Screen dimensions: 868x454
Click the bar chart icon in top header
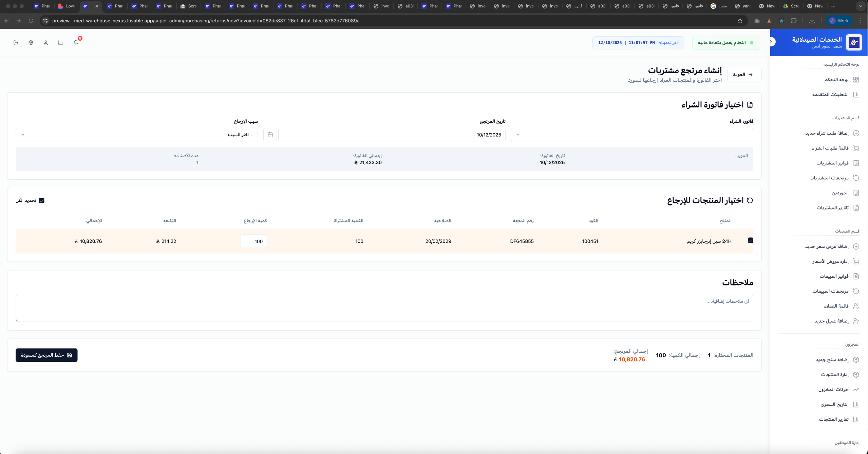coord(61,43)
